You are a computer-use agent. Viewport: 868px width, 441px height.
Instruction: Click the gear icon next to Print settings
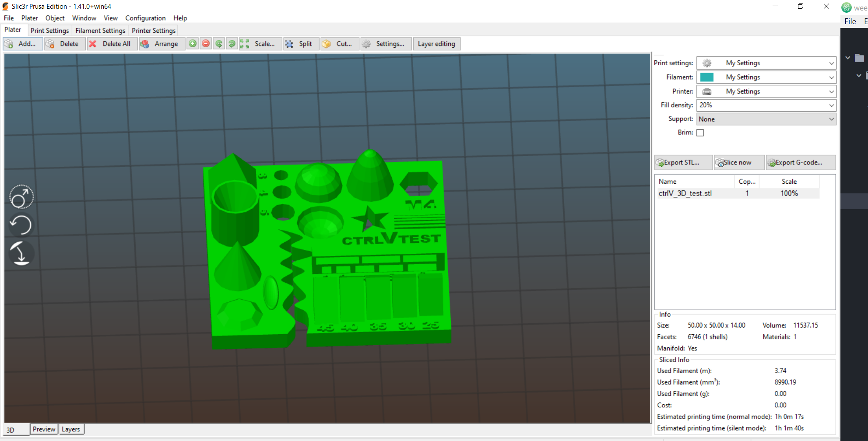tap(707, 63)
